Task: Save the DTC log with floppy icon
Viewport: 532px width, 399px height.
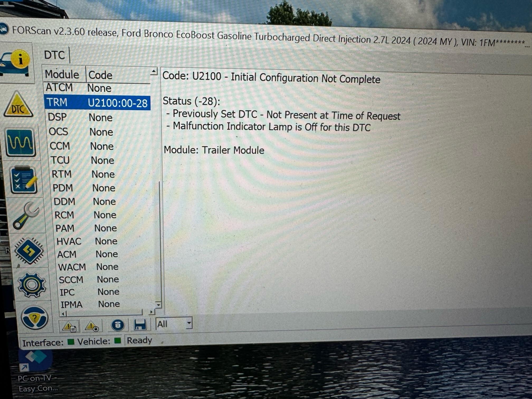Action: pyautogui.click(x=140, y=325)
